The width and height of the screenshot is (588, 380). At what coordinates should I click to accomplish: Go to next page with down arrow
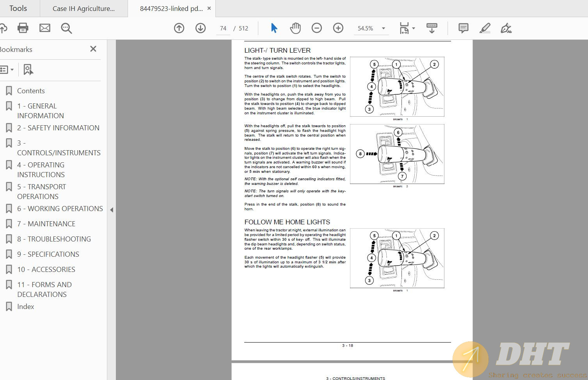click(201, 28)
